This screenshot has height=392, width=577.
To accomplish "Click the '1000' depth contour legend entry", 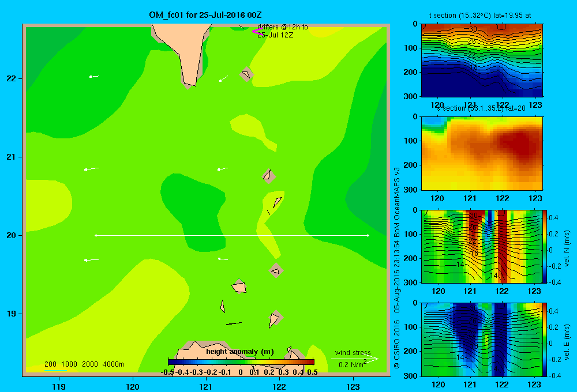I will (69, 364).
